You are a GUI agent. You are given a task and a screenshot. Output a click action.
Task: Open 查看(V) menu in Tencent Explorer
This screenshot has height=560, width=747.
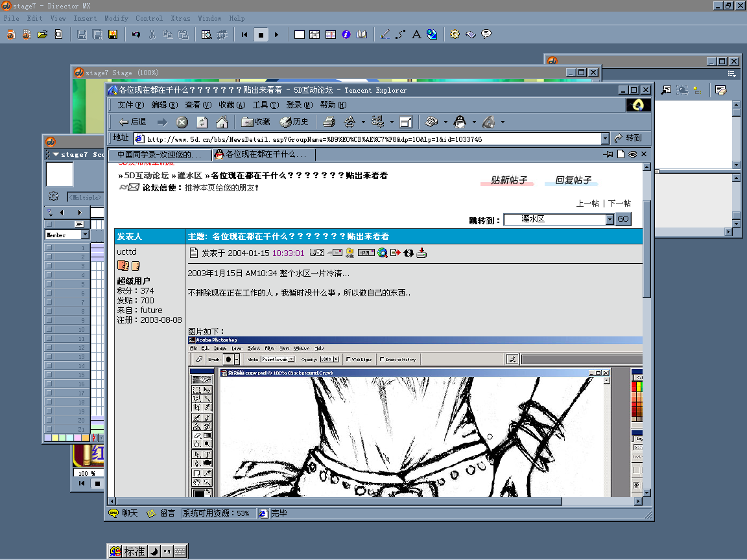(198, 105)
